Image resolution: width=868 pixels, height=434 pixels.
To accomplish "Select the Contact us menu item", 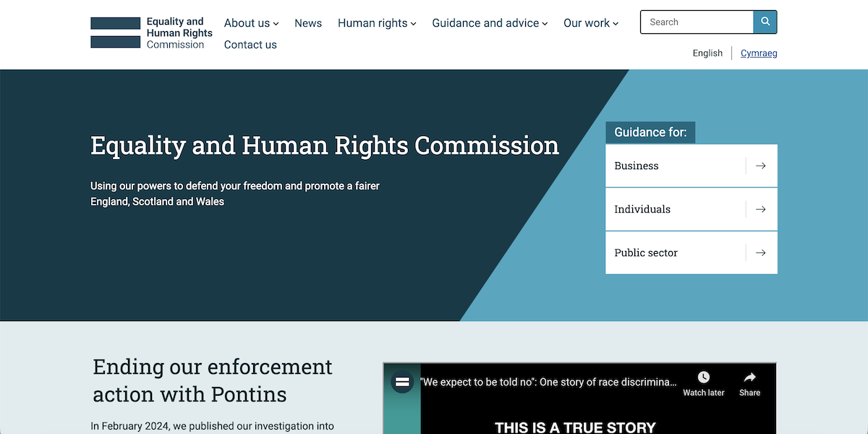I will coord(250,44).
